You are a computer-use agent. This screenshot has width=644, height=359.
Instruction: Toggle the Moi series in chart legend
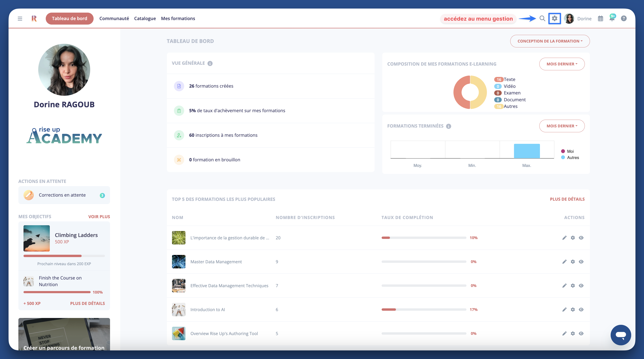[x=567, y=151]
